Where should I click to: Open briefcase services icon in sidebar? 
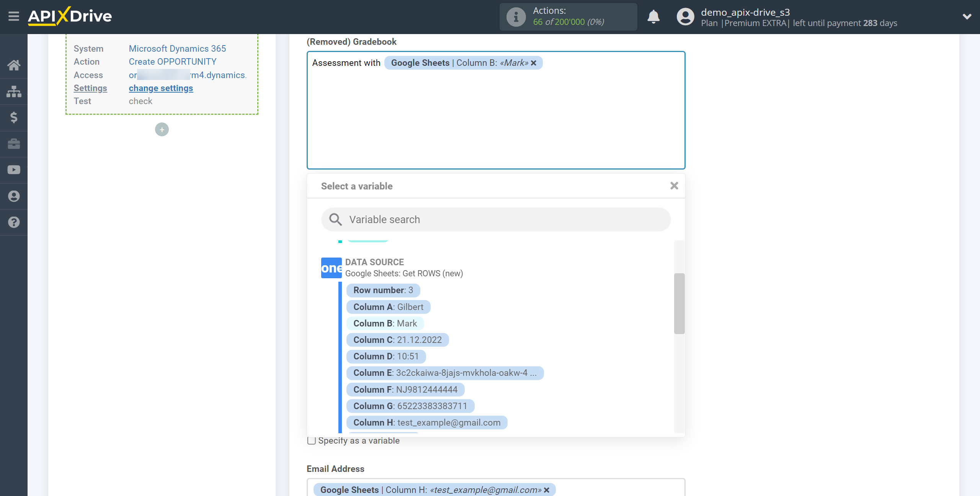pyautogui.click(x=14, y=144)
